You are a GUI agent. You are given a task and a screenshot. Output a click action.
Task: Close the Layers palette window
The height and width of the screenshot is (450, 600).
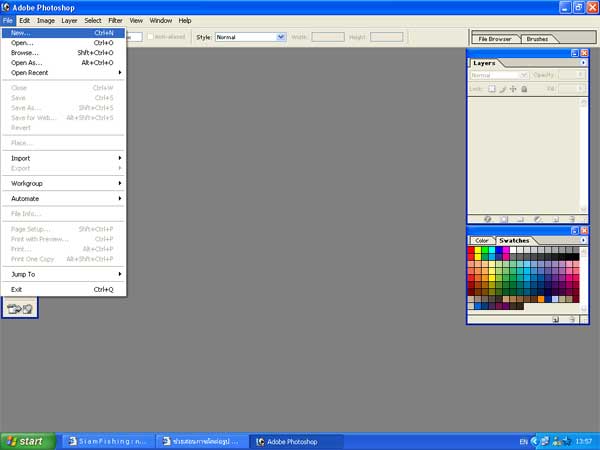584,53
